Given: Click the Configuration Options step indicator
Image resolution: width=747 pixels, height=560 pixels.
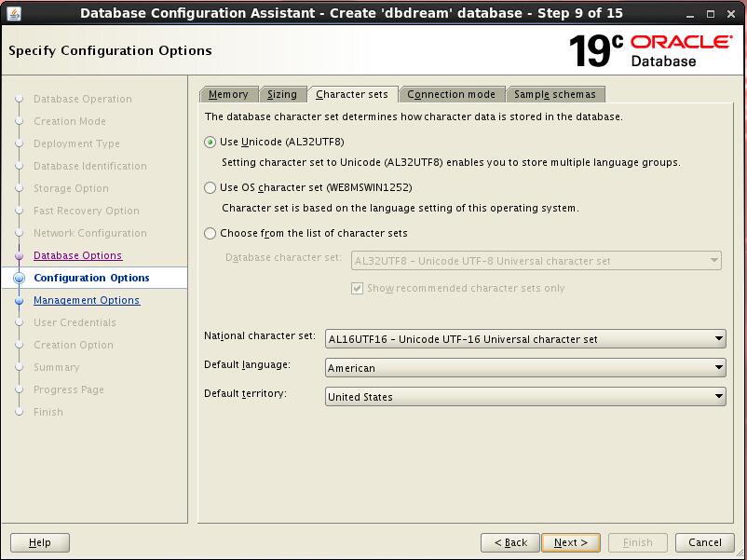Looking at the screenshot, I should click(19, 278).
